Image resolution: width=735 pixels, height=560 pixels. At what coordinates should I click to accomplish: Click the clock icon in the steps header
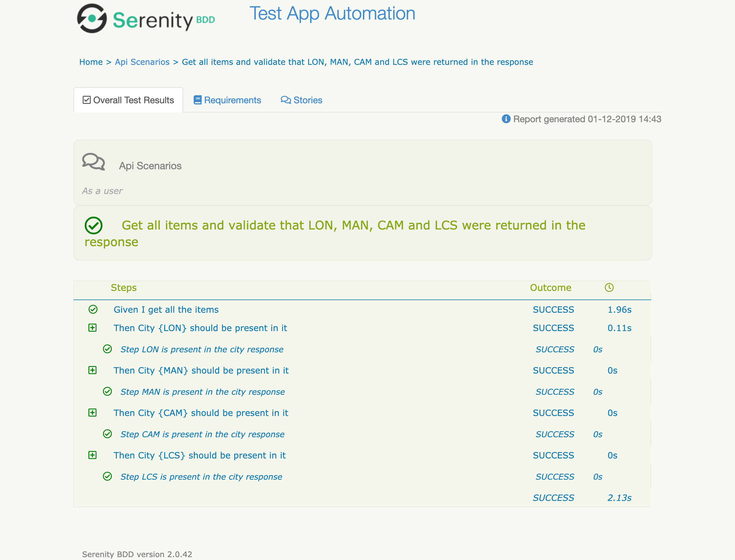click(609, 288)
